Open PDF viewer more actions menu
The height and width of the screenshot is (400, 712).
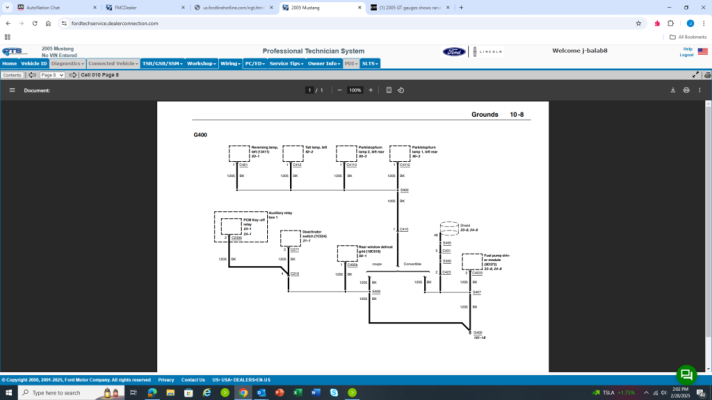(700, 90)
